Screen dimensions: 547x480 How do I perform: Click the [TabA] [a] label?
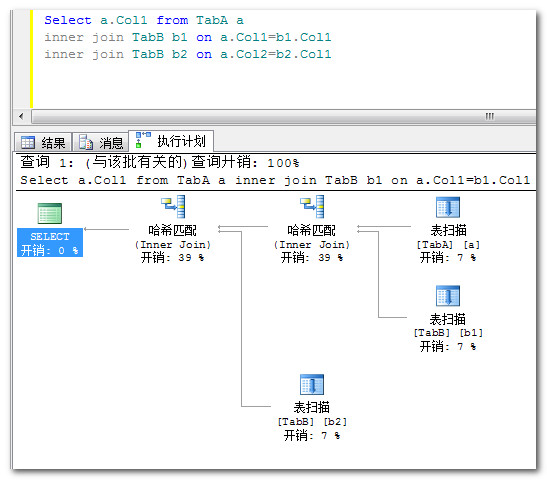pyautogui.click(x=448, y=245)
